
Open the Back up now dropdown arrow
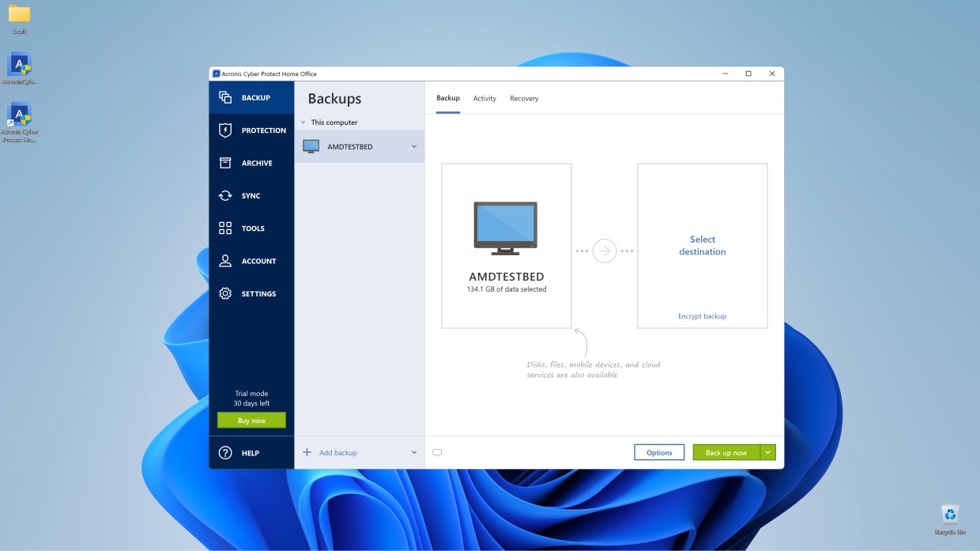point(767,452)
